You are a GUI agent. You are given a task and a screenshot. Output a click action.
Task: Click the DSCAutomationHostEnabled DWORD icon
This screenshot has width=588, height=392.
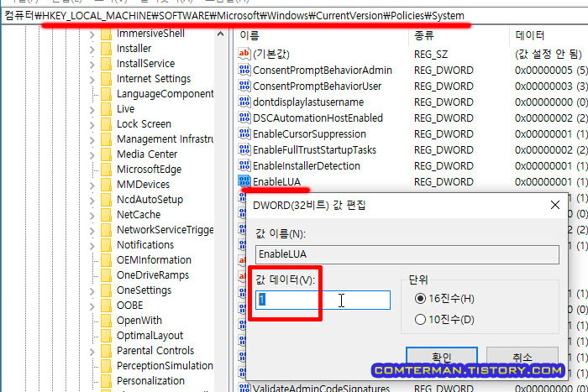click(244, 118)
